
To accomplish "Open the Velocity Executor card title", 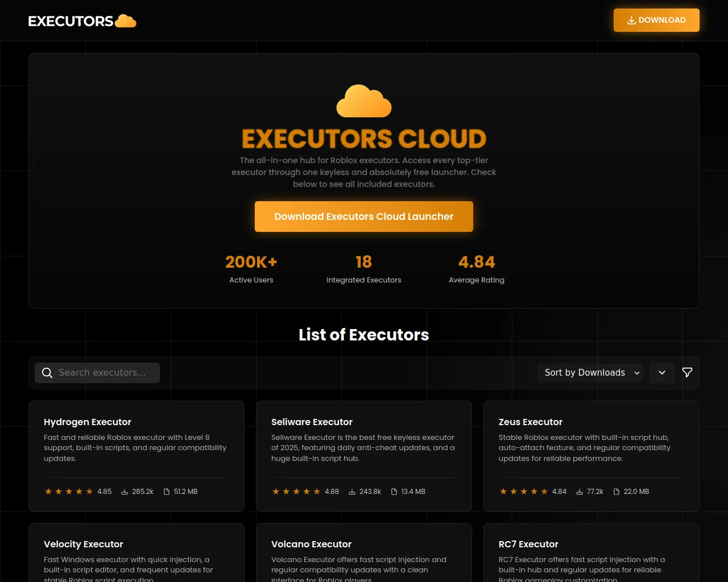I will [84, 544].
